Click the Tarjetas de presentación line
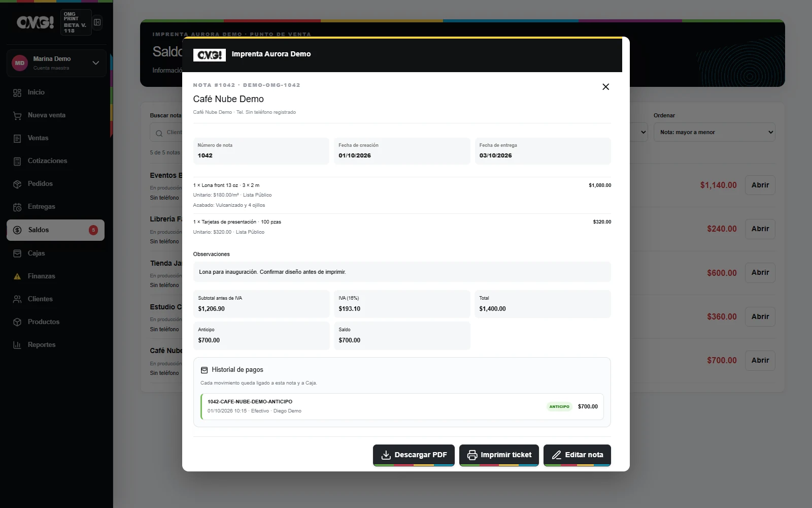The image size is (812, 508). point(402,227)
